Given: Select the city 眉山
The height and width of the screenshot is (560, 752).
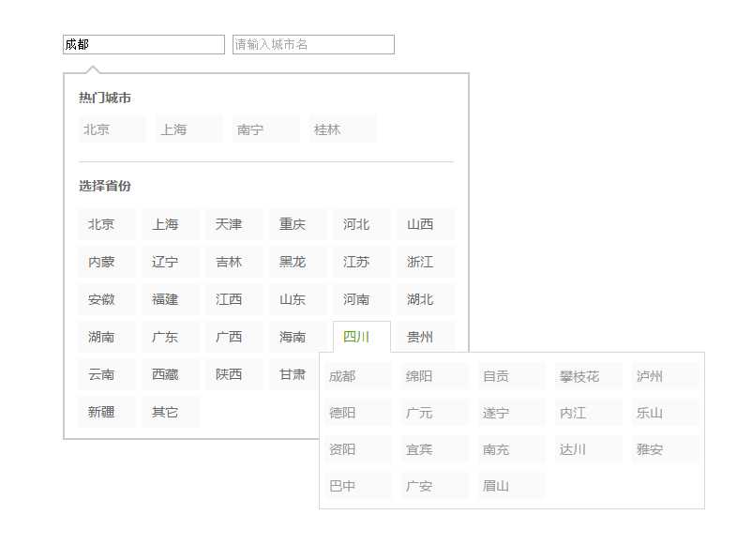Looking at the screenshot, I should (x=511, y=486).
